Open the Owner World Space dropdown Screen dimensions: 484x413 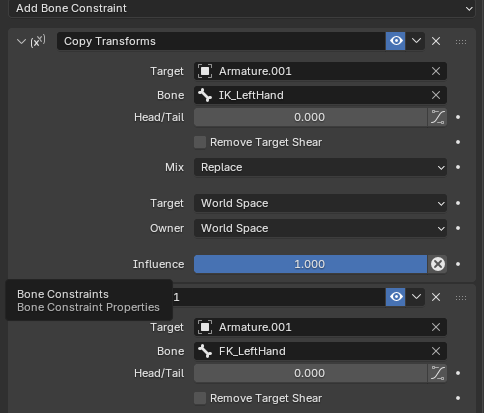point(320,228)
